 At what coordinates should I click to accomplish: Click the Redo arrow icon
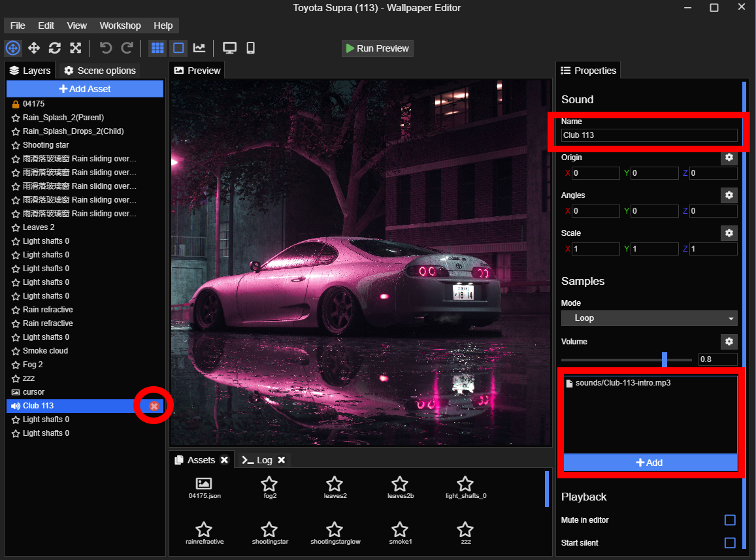[x=127, y=48]
